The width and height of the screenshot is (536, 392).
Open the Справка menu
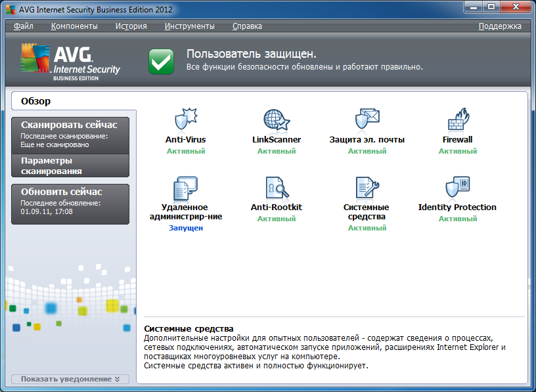click(x=247, y=26)
